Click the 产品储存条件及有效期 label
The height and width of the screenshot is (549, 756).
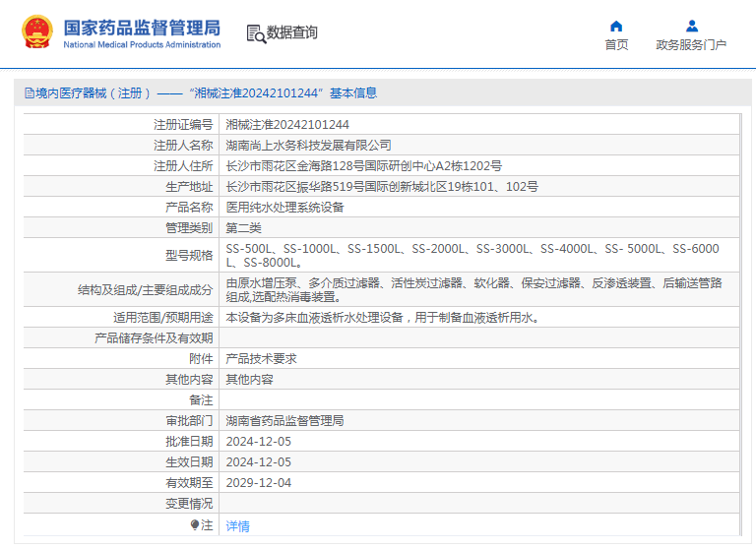(154, 338)
